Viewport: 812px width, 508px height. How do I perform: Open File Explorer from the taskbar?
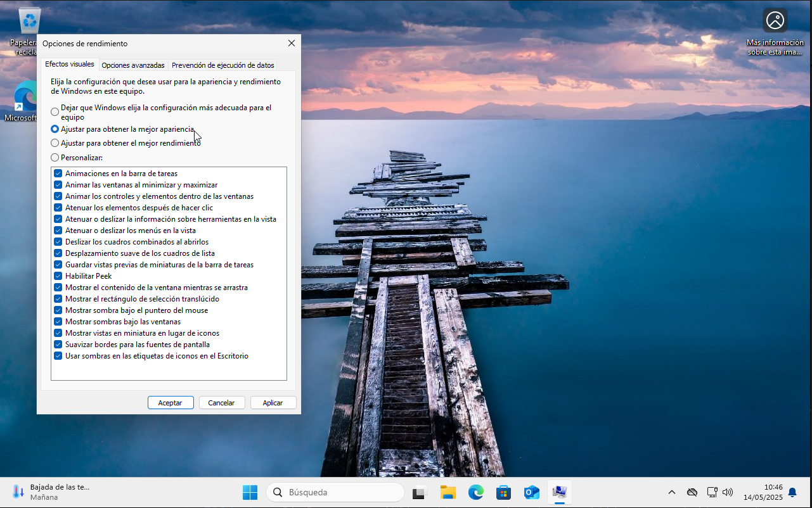tap(448, 492)
